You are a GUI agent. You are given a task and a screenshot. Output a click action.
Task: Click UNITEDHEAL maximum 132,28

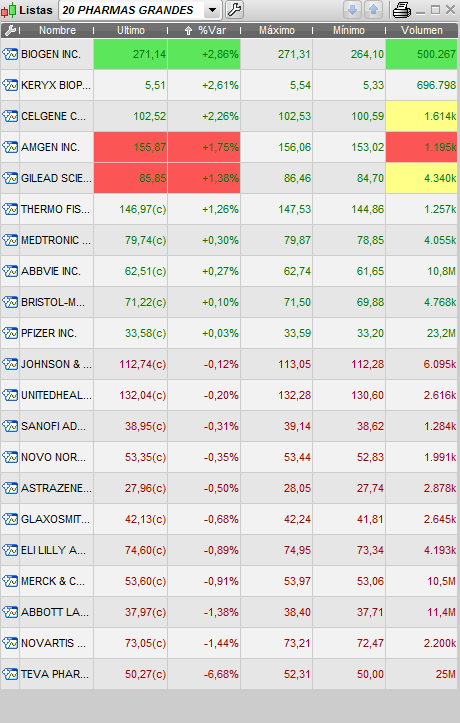(295, 395)
